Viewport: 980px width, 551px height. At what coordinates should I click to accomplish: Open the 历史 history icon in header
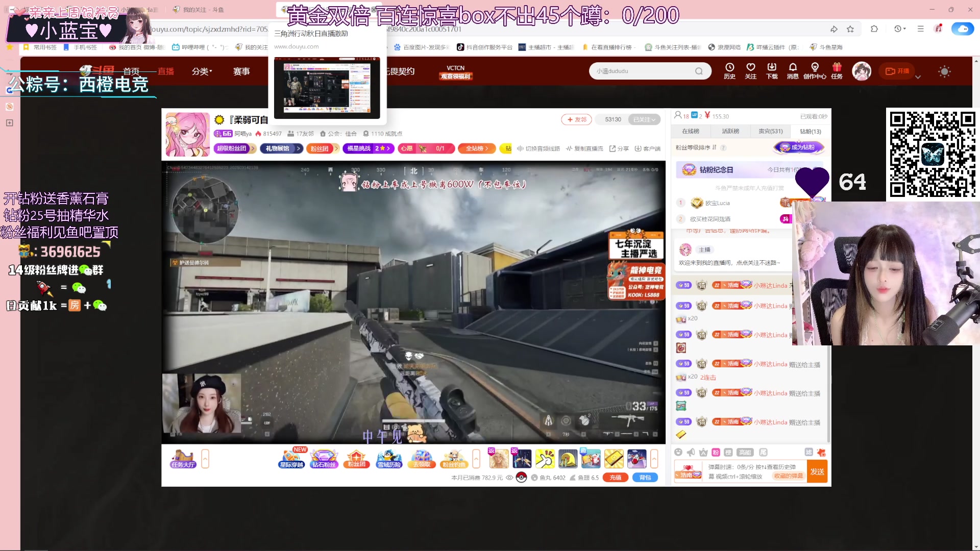point(729,71)
